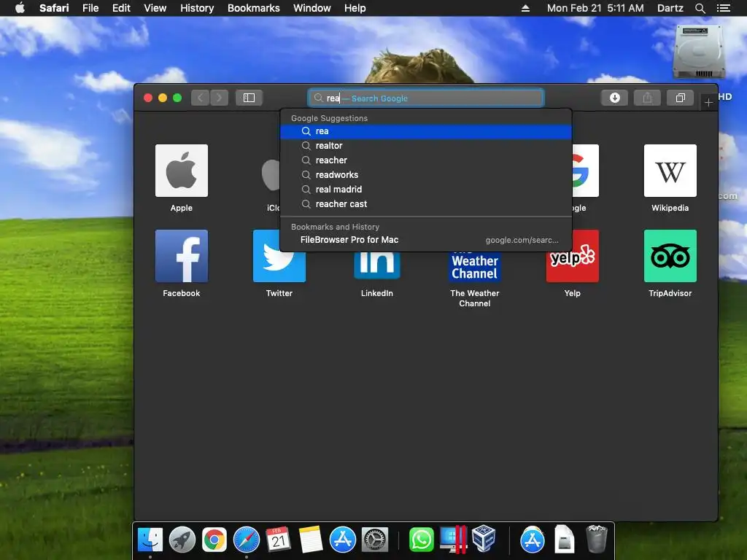Choose the 'reacher' Google suggestion
The width and height of the screenshot is (747, 560).
coord(426,160)
